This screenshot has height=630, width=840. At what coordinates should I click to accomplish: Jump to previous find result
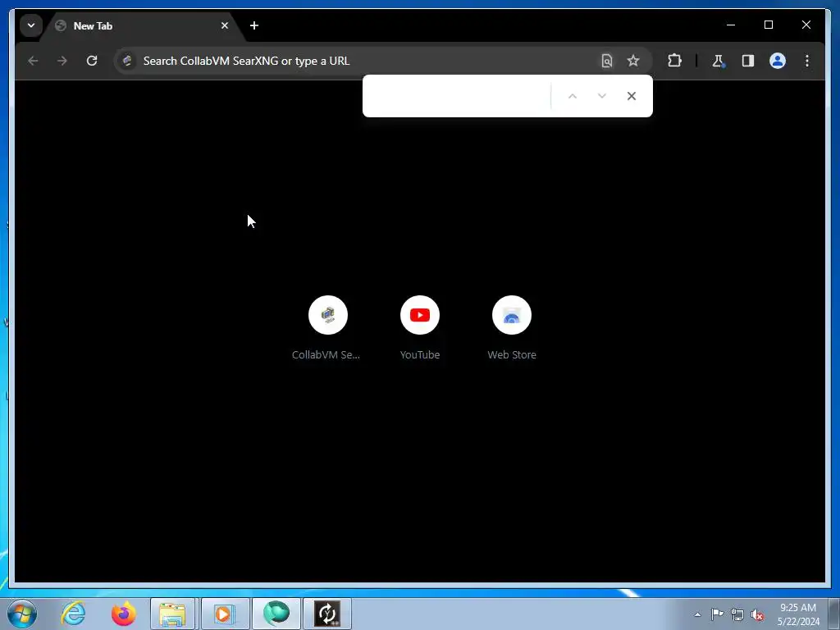[572, 96]
